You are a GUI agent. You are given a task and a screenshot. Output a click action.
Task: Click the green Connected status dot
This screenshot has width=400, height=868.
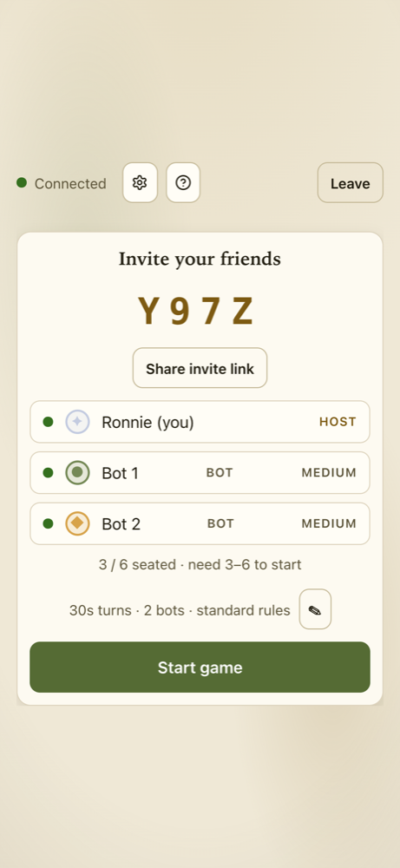(22, 182)
